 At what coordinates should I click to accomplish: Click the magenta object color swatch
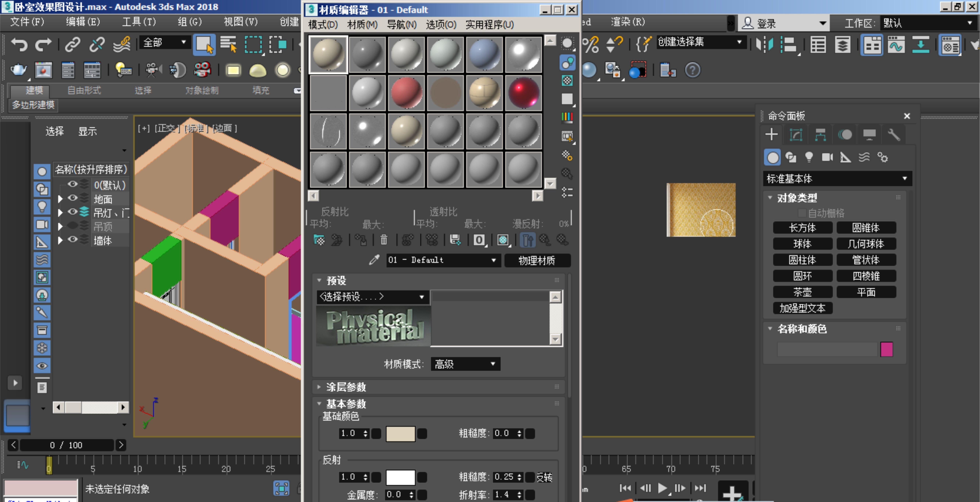tap(886, 349)
